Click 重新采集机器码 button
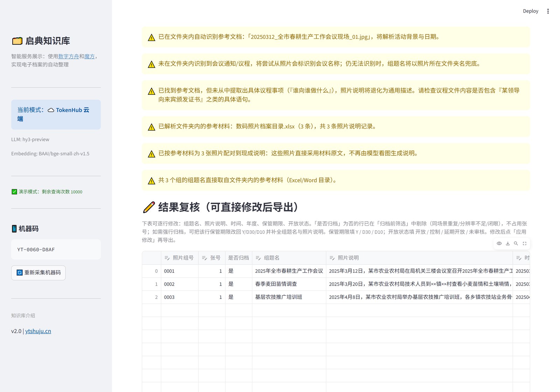The image size is (560, 392). click(38, 273)
